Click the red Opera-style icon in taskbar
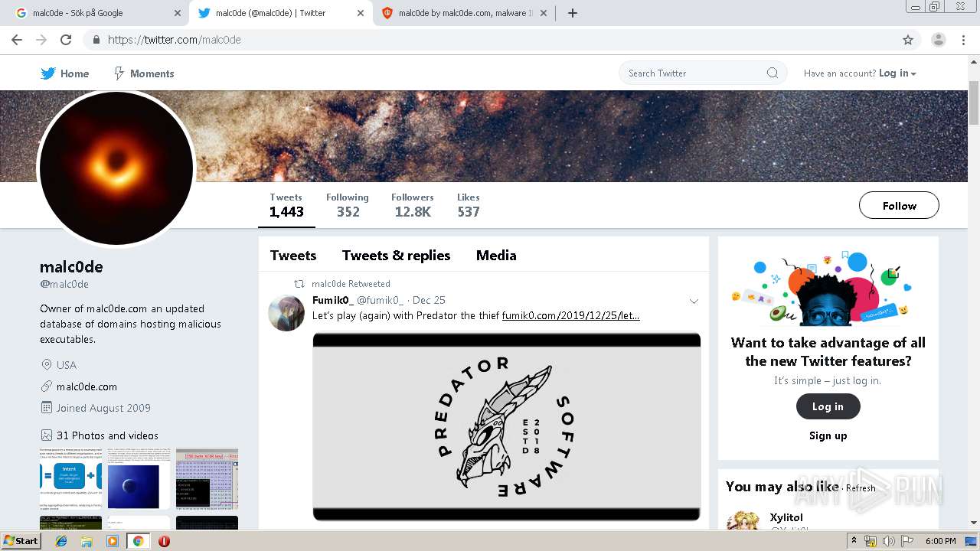Screen dimensions: 980x551 [x=164, y=541]
